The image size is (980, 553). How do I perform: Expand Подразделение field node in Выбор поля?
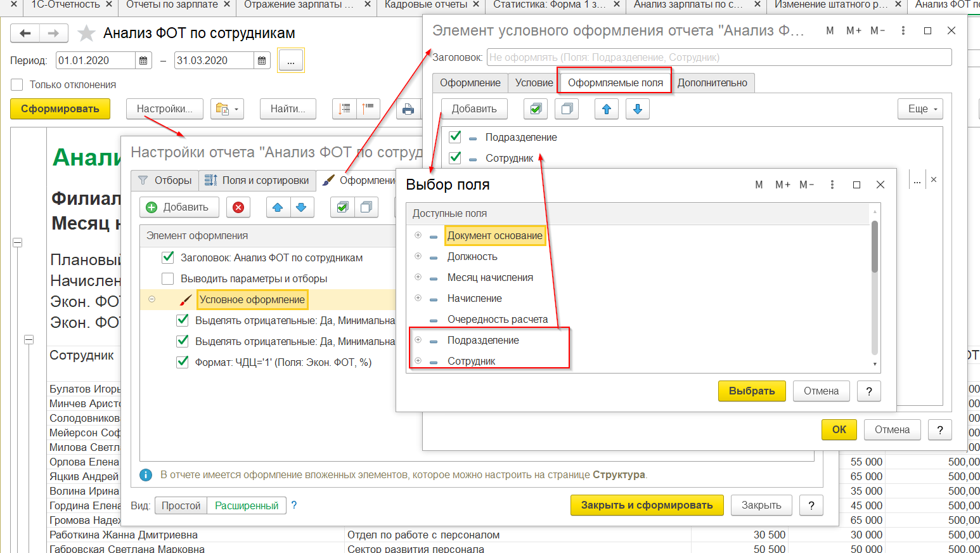418,340
